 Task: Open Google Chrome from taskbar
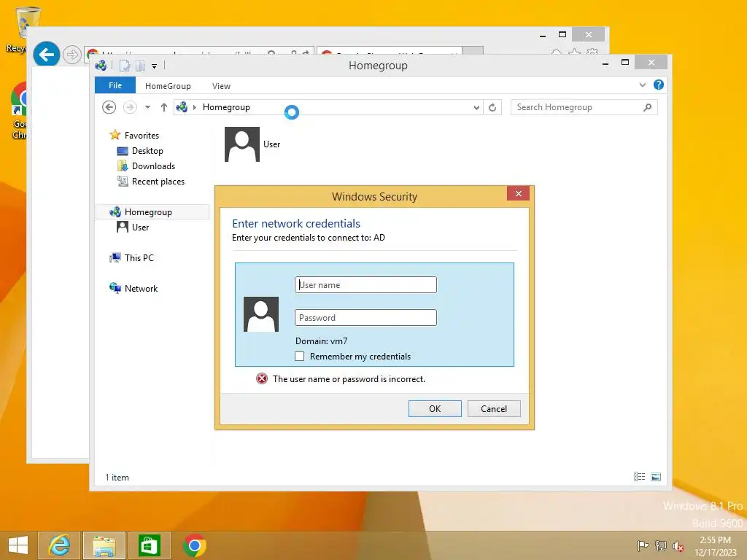pos(194,545)
